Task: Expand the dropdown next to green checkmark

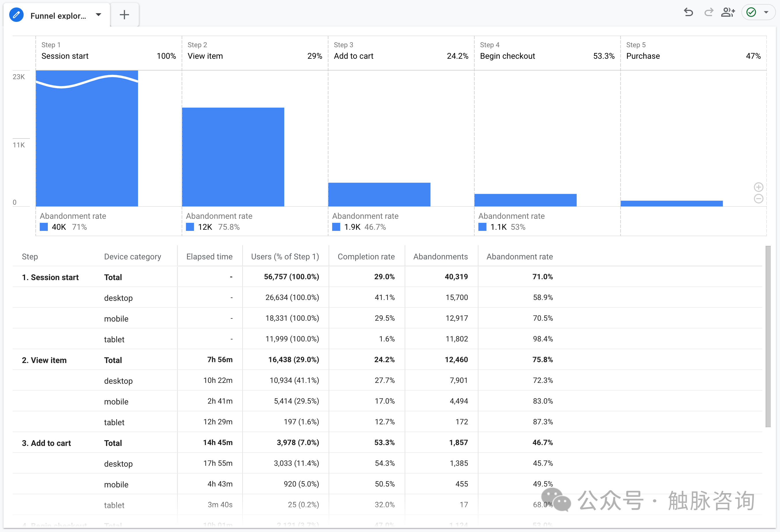Action: [x=766, y=12]
